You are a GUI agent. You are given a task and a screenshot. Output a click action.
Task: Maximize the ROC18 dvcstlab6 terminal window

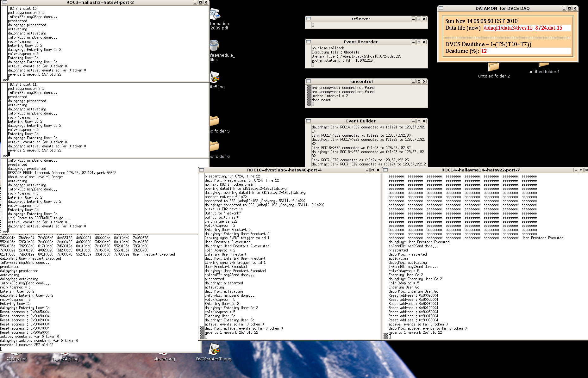point(372,170)
